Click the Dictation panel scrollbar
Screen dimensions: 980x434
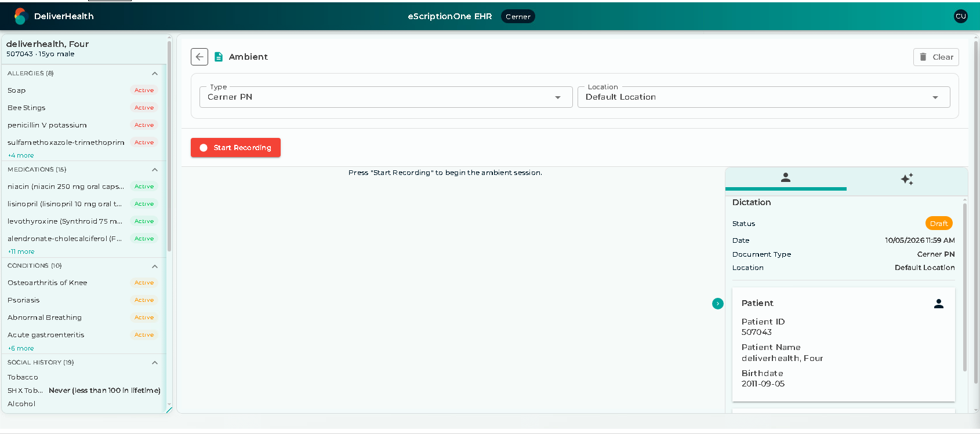point(965,287)
